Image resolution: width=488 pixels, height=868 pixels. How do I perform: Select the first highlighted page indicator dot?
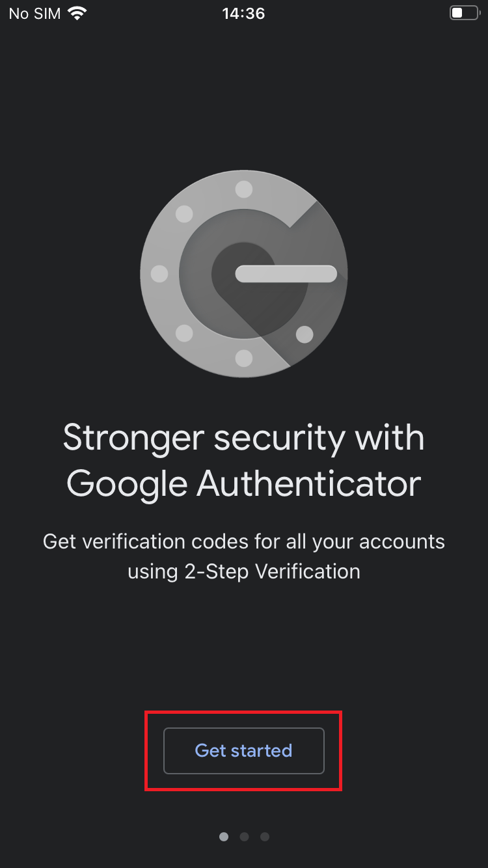pos(224,837)
